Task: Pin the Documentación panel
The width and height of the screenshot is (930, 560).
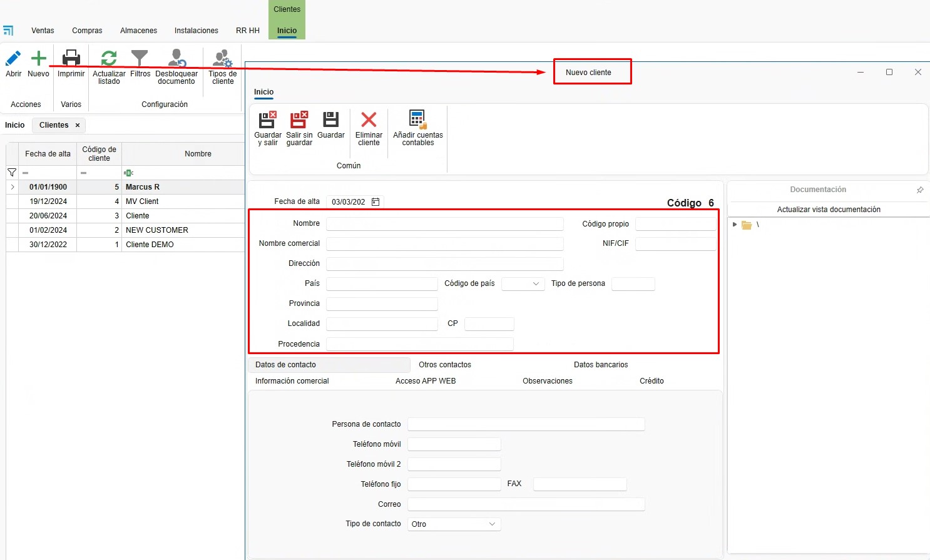Action: click(x=920, y=190)
